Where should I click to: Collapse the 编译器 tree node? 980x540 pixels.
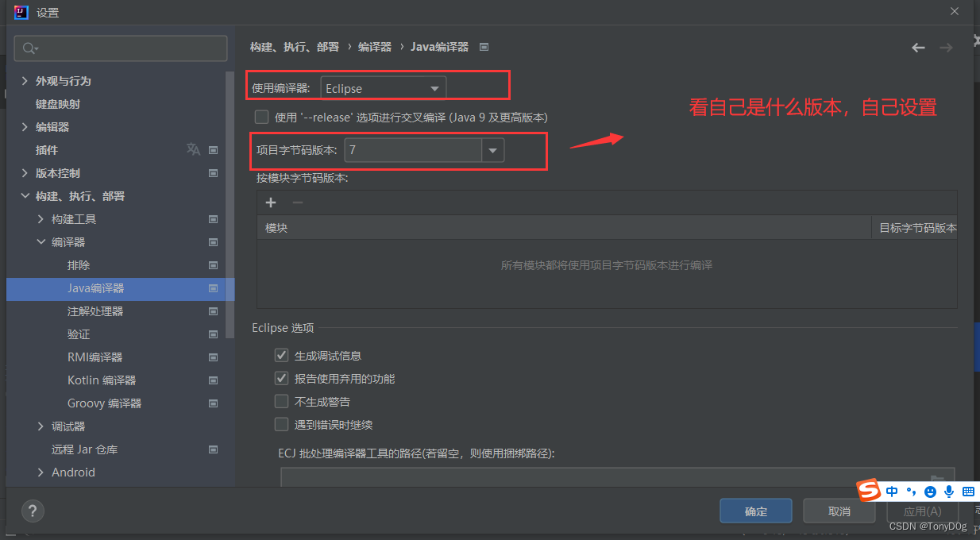pyautogui.click(x=41, y=242)
